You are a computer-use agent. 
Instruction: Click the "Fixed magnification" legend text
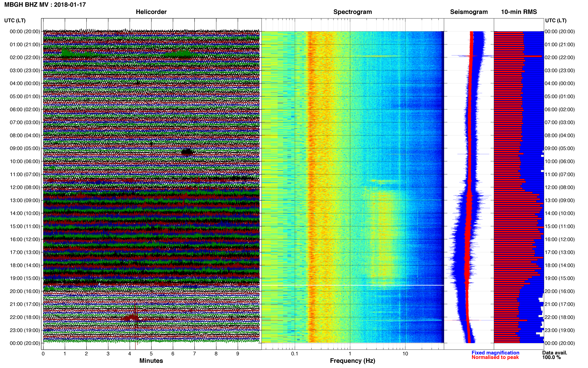click(x=495, y=353)
